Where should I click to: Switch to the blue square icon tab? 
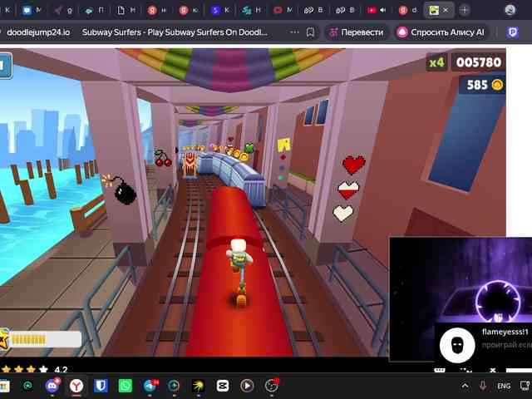(x=32, y=10)
